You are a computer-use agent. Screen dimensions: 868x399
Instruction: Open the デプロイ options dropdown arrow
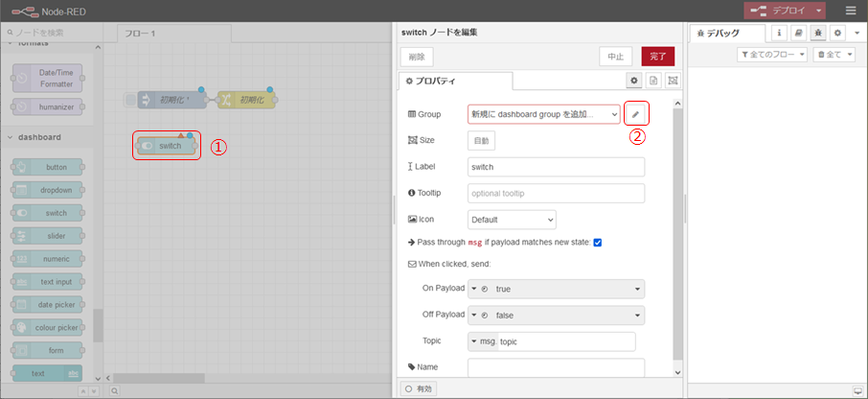coord(820,11)
